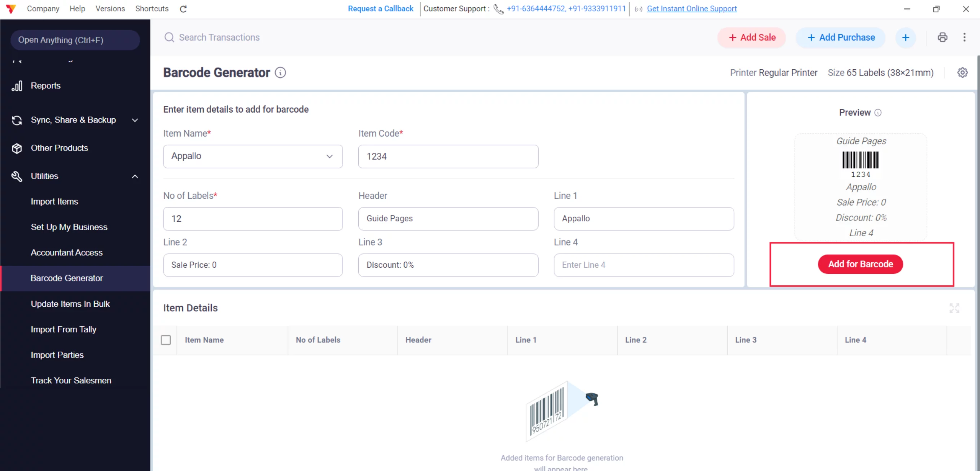Open the Shortcuts menu
Screen dimensions: 980x471
click(152, 8)
